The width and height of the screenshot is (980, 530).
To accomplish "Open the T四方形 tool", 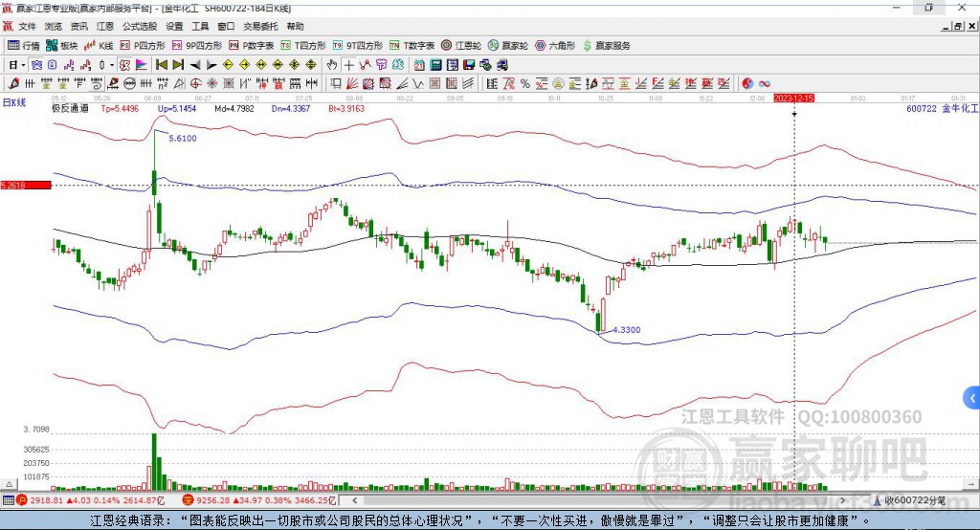I will click(303, 46).
